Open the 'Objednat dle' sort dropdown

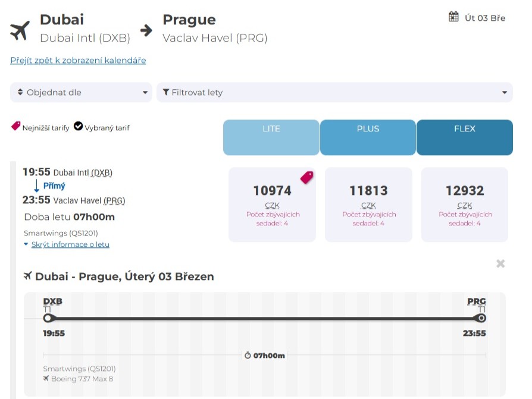(x=81, y=93)
